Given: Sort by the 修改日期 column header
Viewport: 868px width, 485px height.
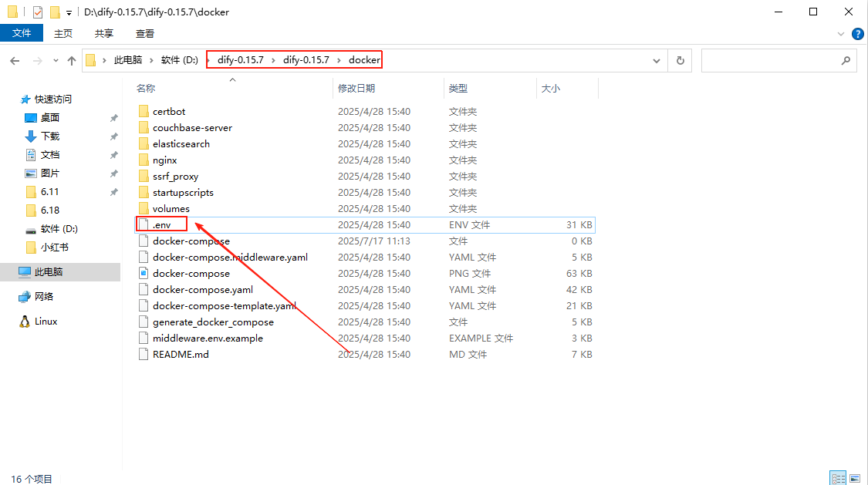Looking at the screenshot, I should (x=356, y=89).
